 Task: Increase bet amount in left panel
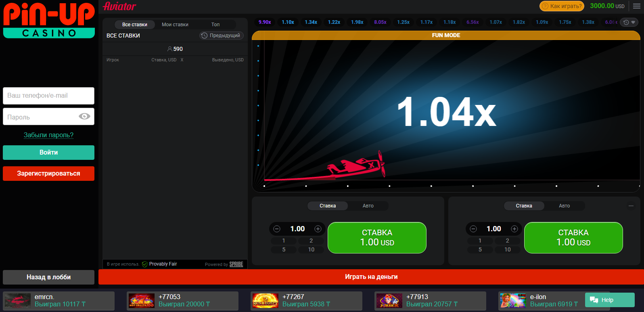pyautogui.click(x=318, y=229)
